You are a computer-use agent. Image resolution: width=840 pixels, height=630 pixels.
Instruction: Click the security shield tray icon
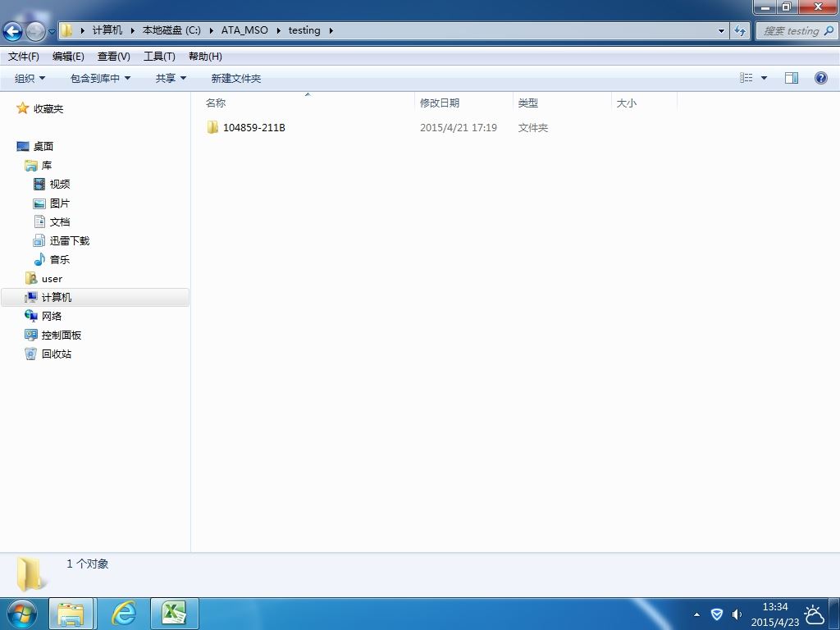pyautogui.click(x=717, y=614)
